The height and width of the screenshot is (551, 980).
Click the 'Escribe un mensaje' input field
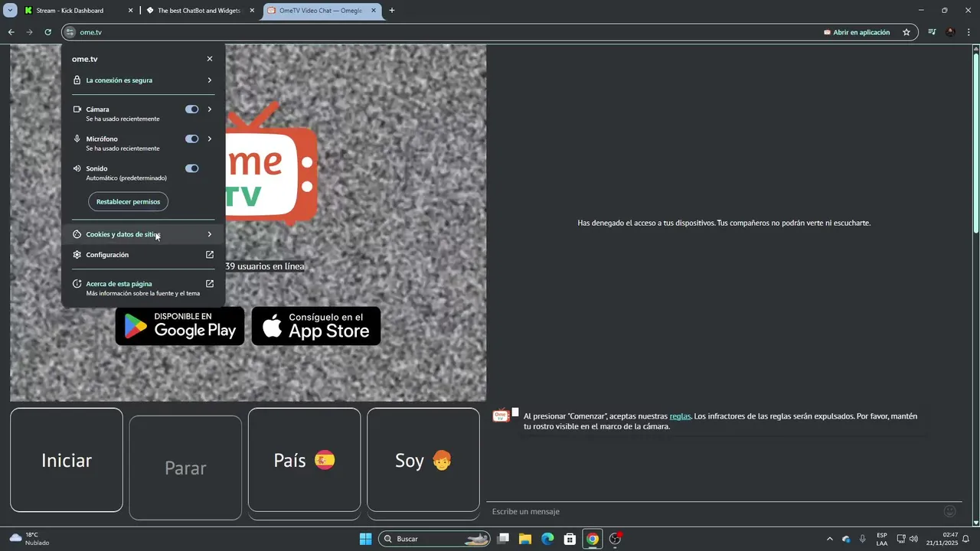(x=712, y=511)
